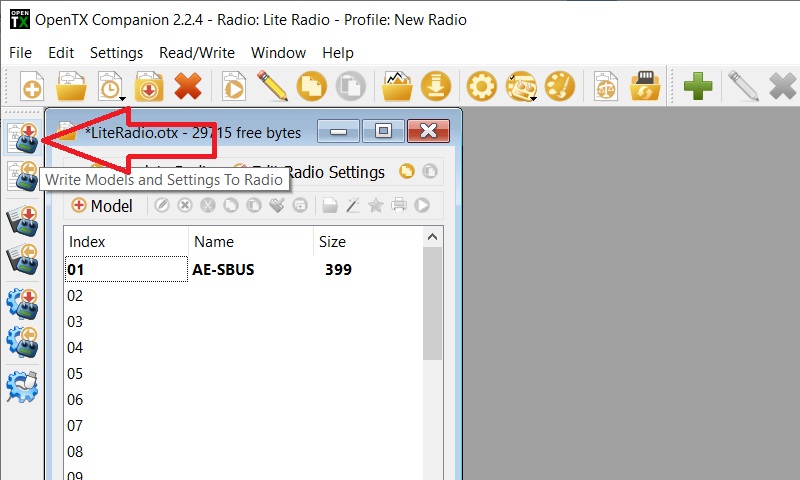Write firmware to radio sidebar icon

[22, 304]
